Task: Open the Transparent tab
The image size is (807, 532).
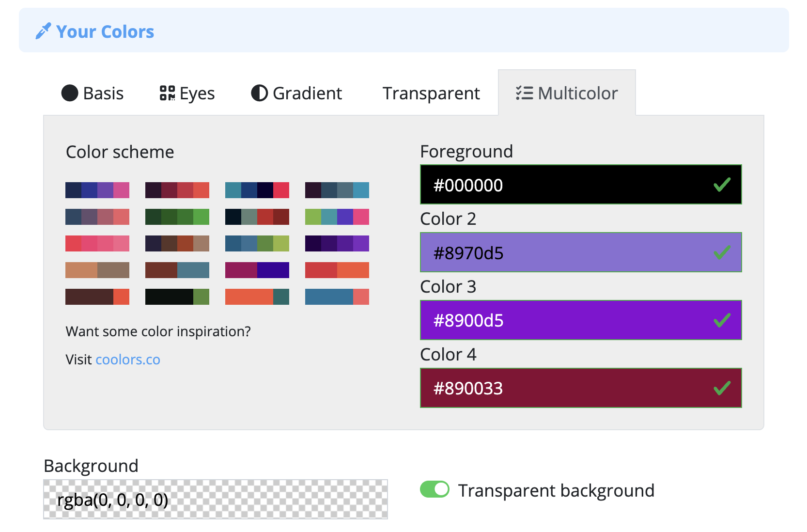Action: 431,93
